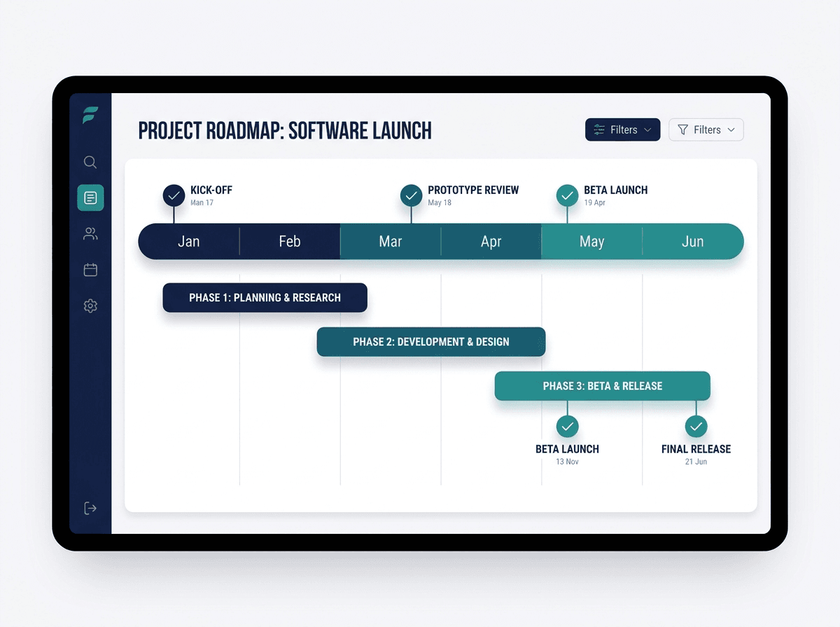Open Phase 3: Beta & Release bar
Image resolution: width=840 pixels, height=627 pixels.
click(x=603, y=386)
